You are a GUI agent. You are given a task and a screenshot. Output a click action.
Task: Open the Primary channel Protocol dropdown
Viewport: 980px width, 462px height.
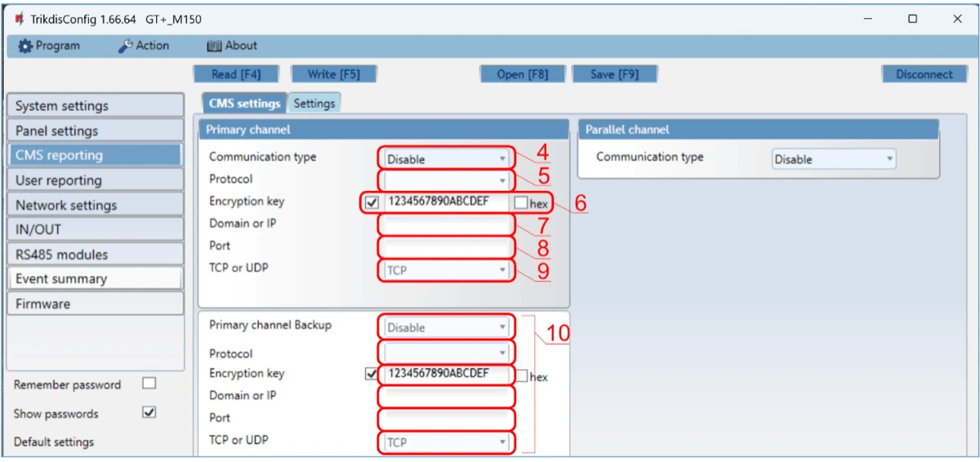pos(446,180)
